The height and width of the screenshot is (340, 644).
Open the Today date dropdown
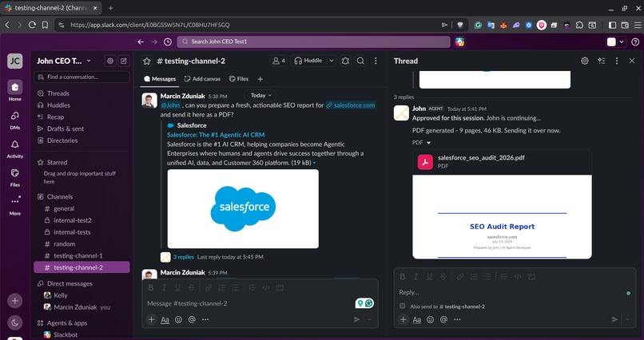[x=260, y=95]
